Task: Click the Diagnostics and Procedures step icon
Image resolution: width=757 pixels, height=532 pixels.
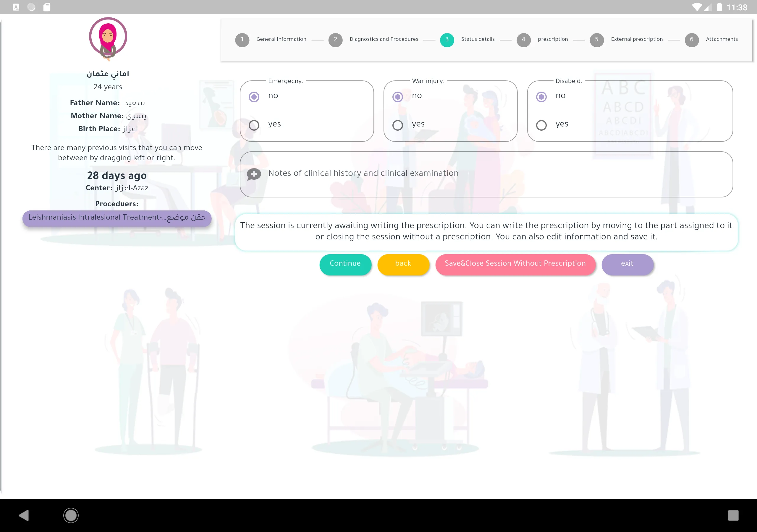Action: point(335,39)
